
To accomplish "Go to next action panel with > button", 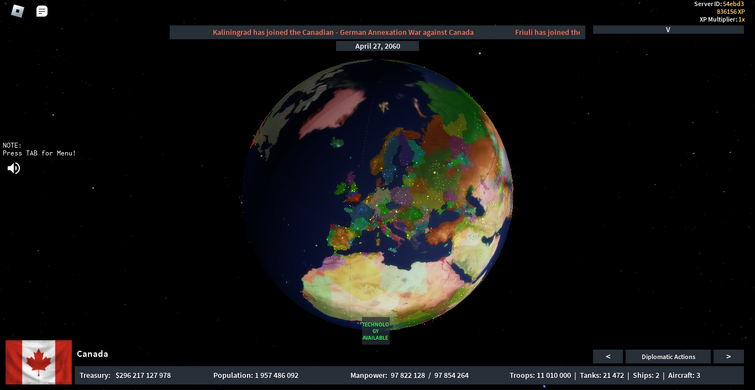I will [728, 356].
